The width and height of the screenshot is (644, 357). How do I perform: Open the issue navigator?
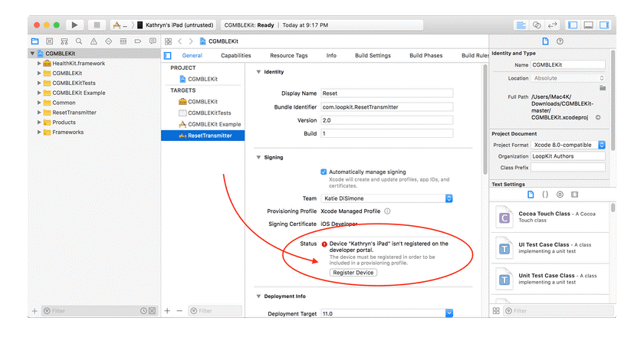pyautogui.click(x=94, y=41)
